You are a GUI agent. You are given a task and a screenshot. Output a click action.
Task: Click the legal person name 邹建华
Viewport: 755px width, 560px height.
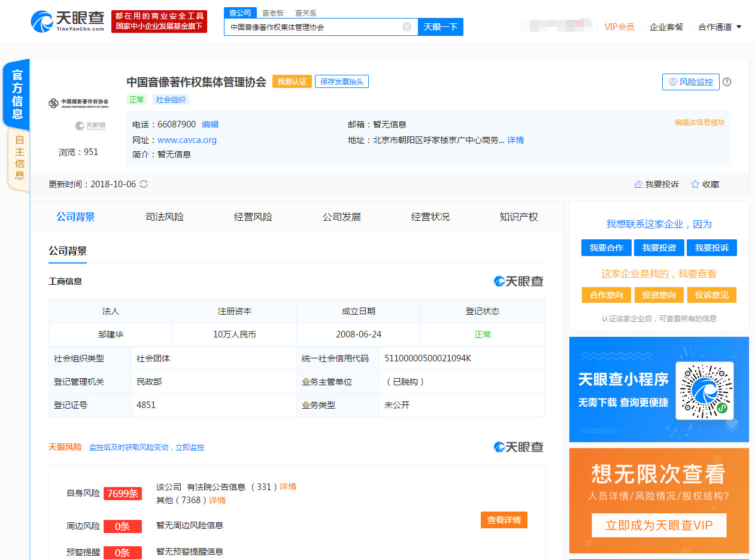click(111, 334)
